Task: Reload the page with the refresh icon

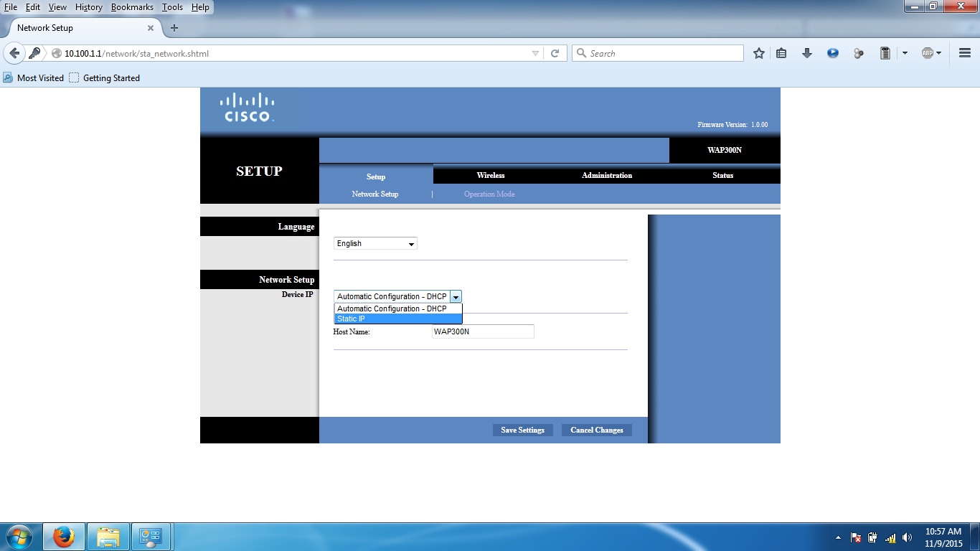Action: [x=555, y=53]
